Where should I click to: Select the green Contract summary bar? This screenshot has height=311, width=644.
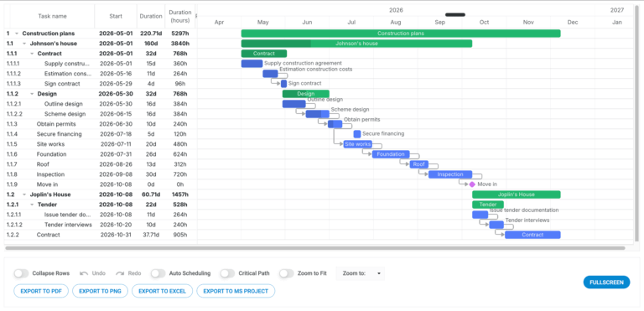[264, 54]
